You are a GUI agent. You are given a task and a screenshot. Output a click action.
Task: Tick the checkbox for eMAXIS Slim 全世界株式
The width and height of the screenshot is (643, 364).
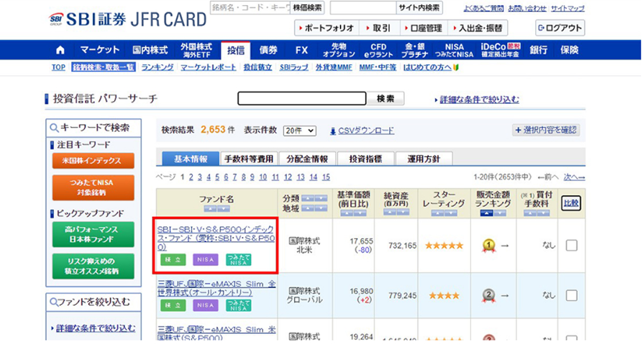coord(571,295)
